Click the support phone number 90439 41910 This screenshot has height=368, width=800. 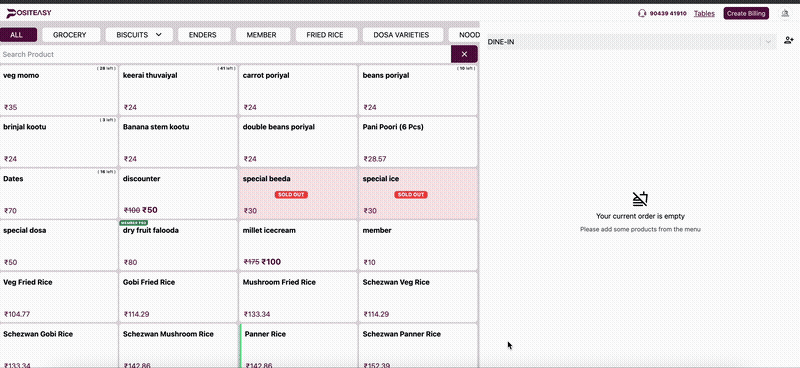pos(668,14)
